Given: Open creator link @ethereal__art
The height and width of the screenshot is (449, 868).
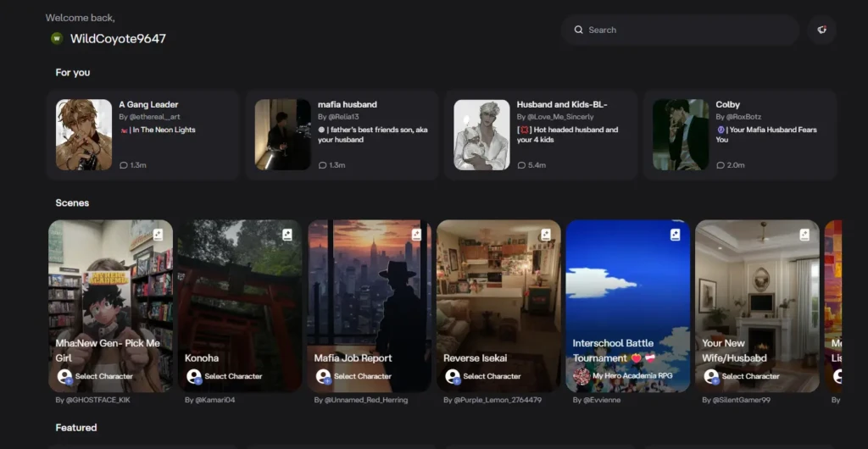Looking at the screenshot, I should click(154, 117).
